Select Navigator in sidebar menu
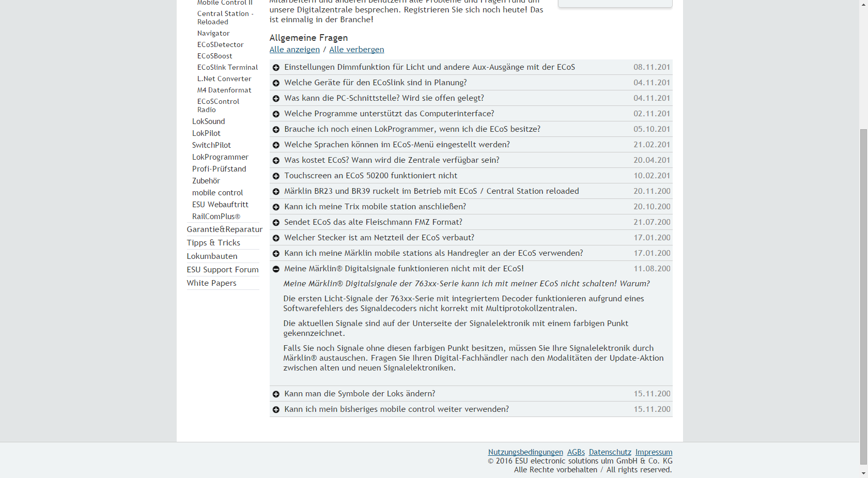868x478 pixels. point(213,34)
